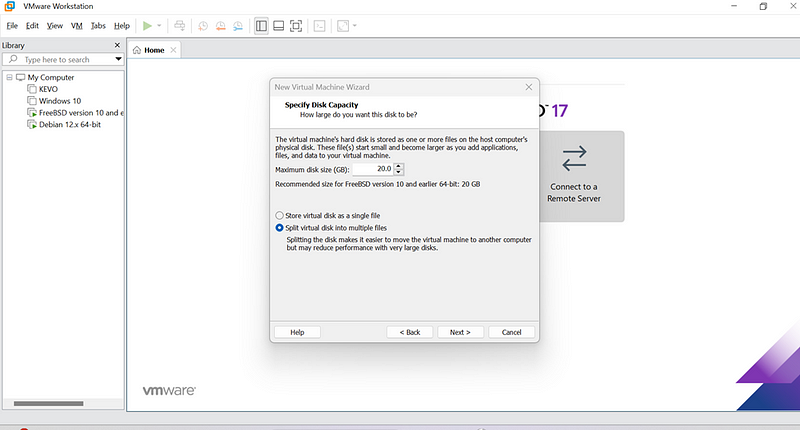
Task: Switch to the Home tab
Action: click(154, 50)
